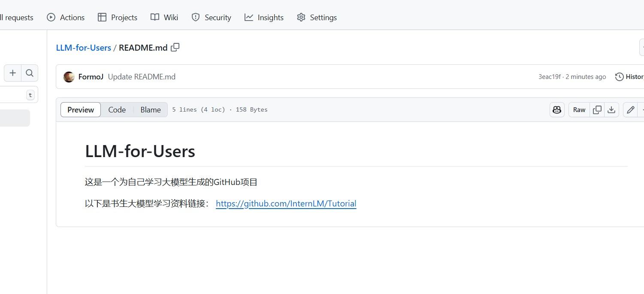Click the LLM-for-Users breadcrumb link
Image resolution: width=644 pixels, height=294 pixels.
click(84, 48)
